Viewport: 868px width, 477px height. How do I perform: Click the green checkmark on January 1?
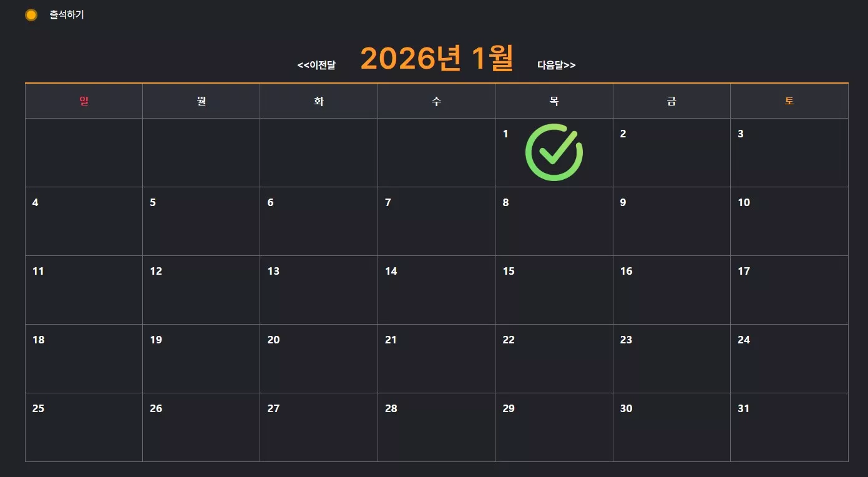click(554, 152)
